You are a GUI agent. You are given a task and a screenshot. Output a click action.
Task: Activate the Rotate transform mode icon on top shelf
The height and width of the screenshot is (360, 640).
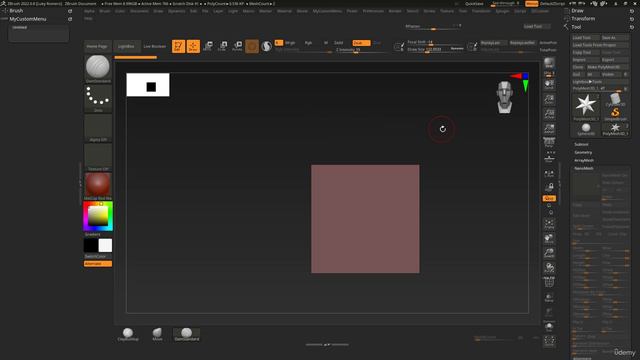tap(237, 46)
